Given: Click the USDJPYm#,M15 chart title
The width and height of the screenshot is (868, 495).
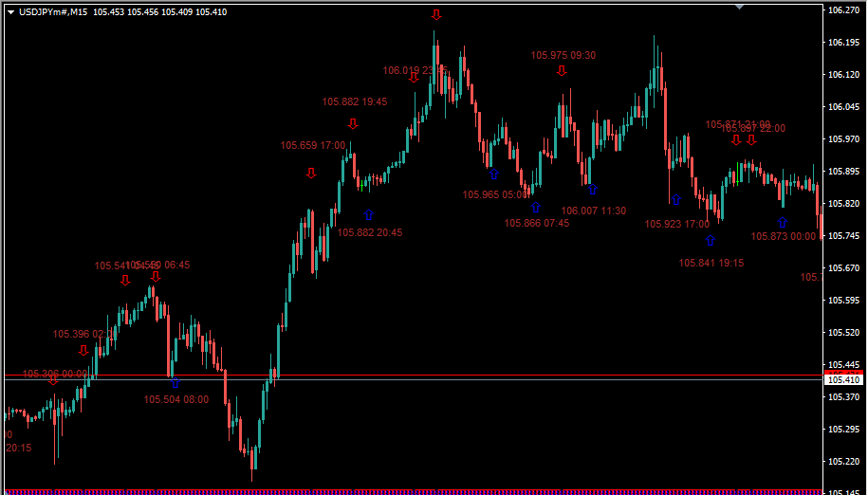Looking at the screenshot, I should (53, 11).
